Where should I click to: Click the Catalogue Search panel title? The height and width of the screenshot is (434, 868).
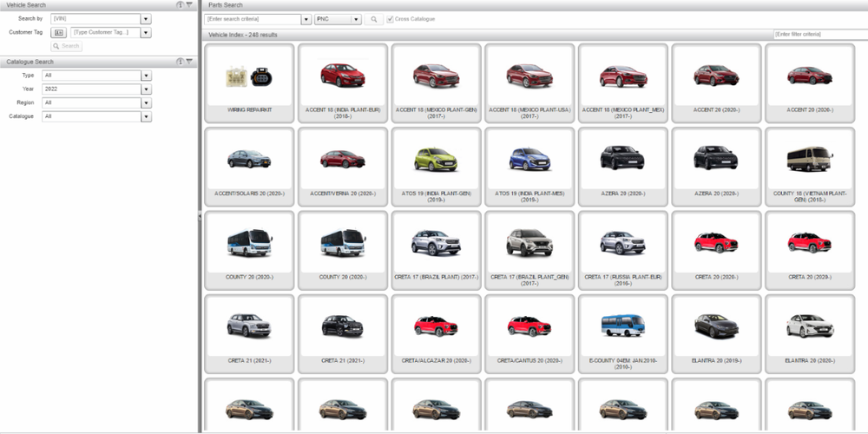tap(30, 62)
